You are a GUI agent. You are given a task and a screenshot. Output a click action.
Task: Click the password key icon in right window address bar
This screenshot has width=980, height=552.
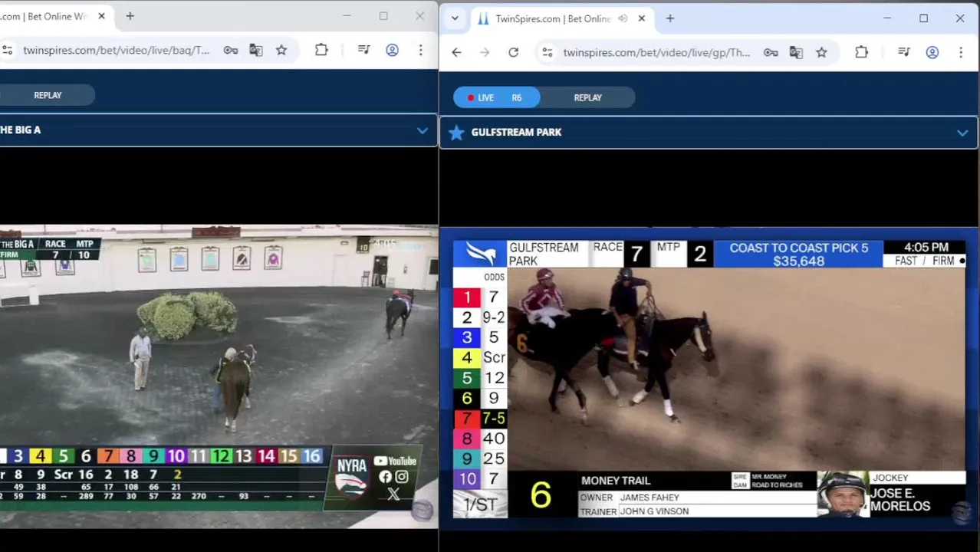pos(771,52)
